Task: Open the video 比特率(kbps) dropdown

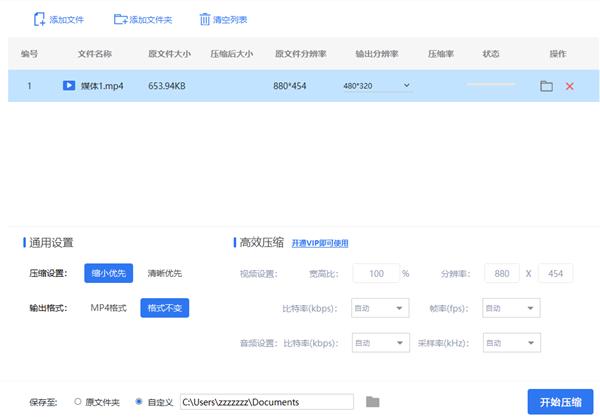Action: tap(380, 308)
